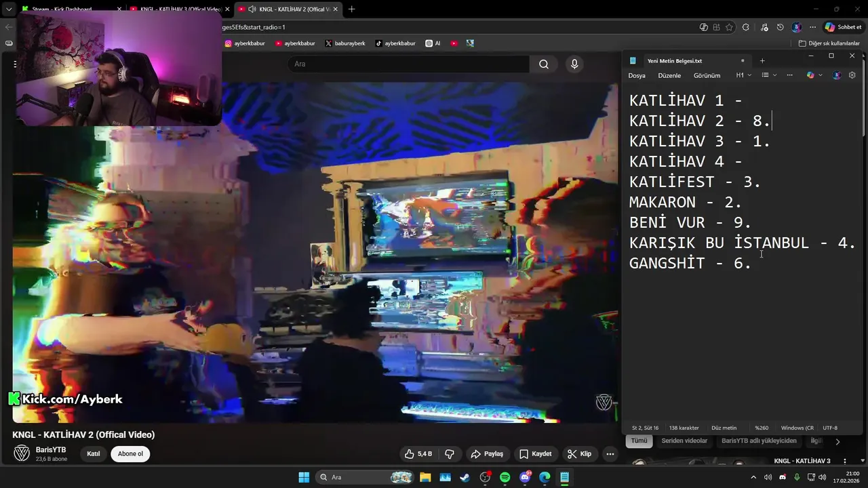Open Edge browser from the taskbar

point(545,477)
